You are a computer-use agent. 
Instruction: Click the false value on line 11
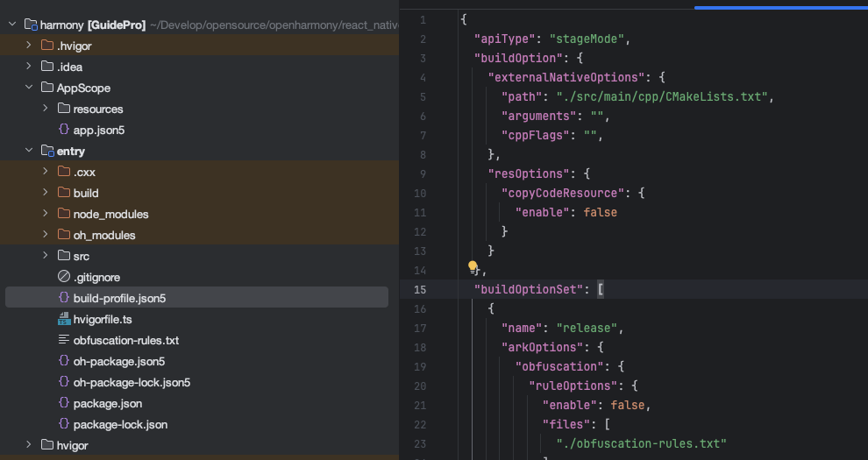600,212
